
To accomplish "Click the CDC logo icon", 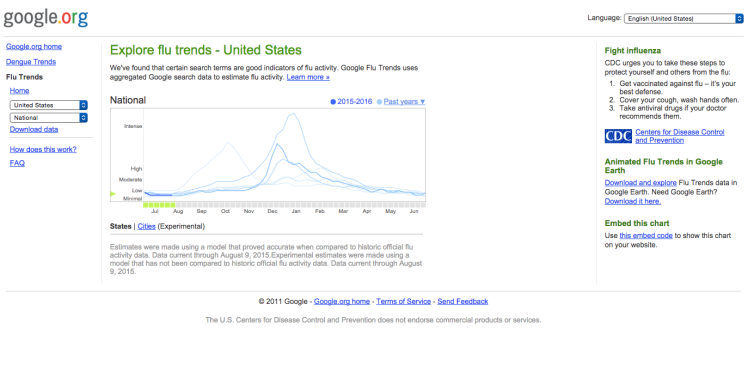I will coord(618,136).
